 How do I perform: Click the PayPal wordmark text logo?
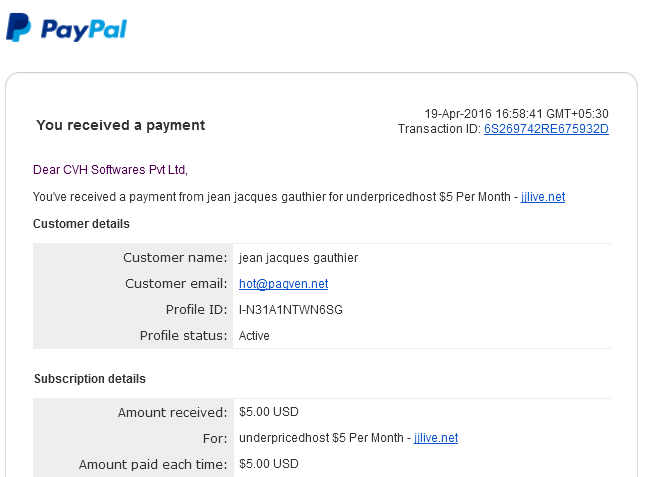(84, 30)
